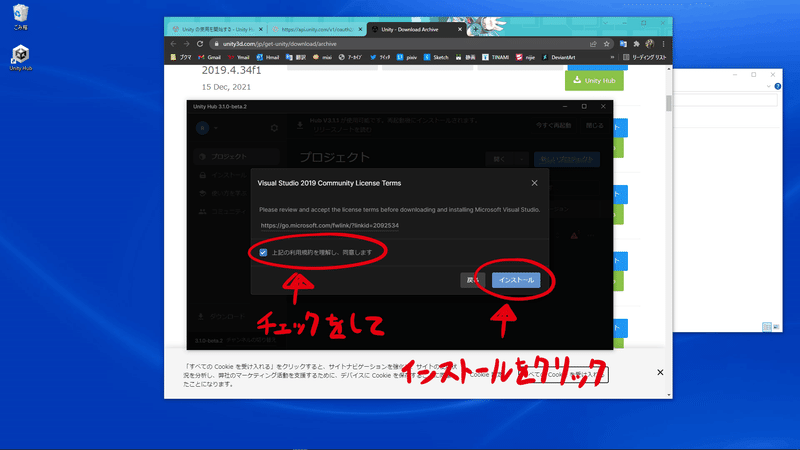Screen dimensions: 800x450
Task: Click チャンネルの切り替え link in Unity Hub
Action: pyautogui.click(x=251, y=340)
